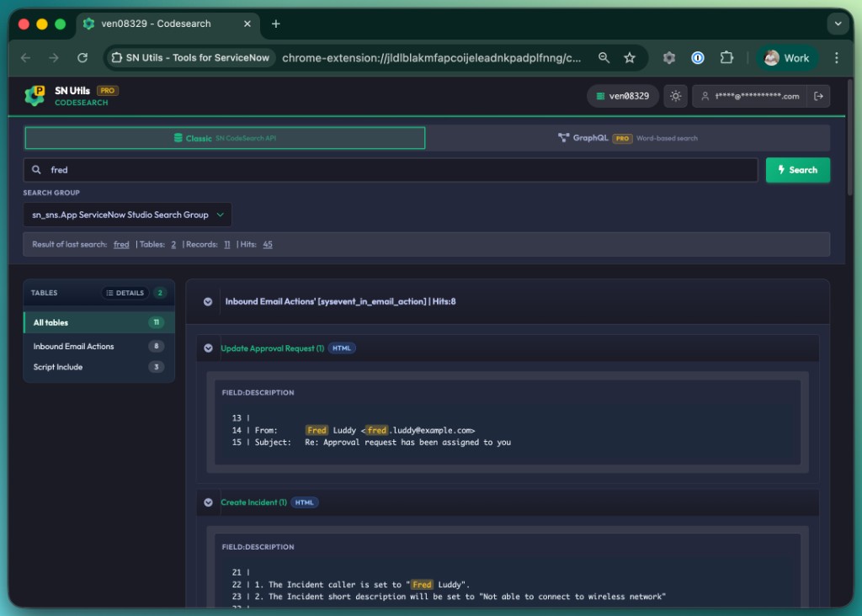Viewport: 862px width, 616px height.
Task: Open the Update Approval Request (1) record link
Action: (x=272, y=348)
